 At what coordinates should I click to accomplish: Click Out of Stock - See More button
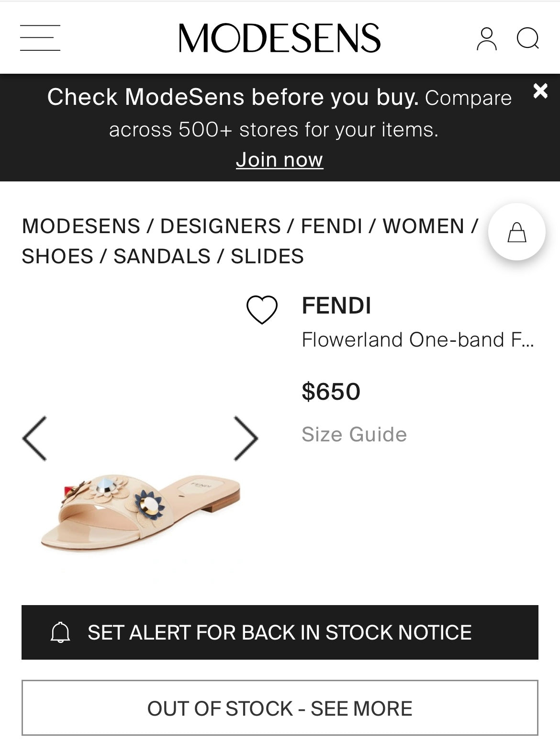pyautogui.click(x=280, y=708)
